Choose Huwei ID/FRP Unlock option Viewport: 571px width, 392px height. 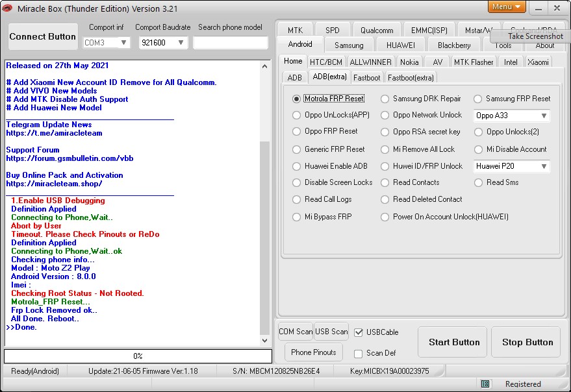coord(385,166)
